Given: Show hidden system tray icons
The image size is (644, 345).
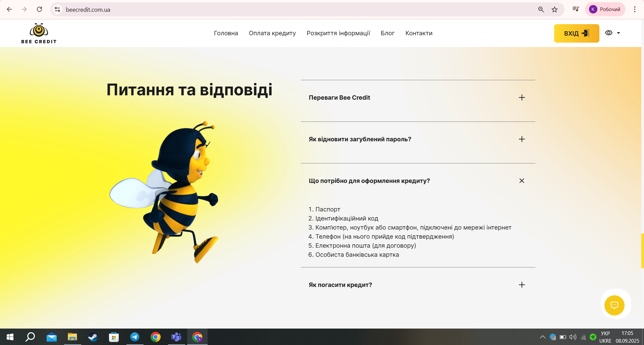Looking at the screenshot, I should [x=542, y=337].
